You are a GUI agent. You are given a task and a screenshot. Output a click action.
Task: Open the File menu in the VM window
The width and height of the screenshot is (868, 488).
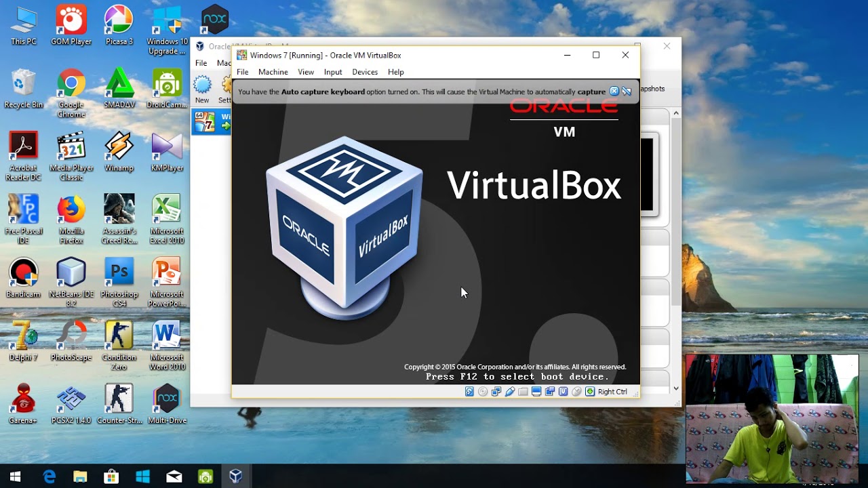[242, 72]
